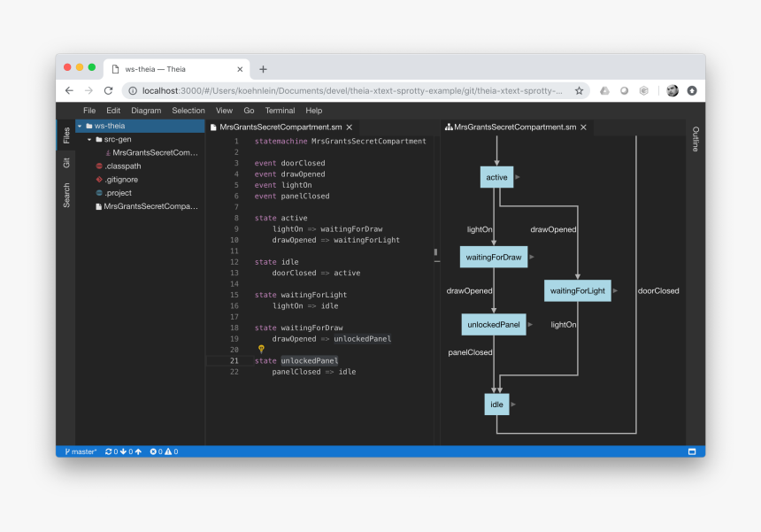Open the Terminal menu
The width and height of the screenshot is (761, 532).
pos(280,111)
